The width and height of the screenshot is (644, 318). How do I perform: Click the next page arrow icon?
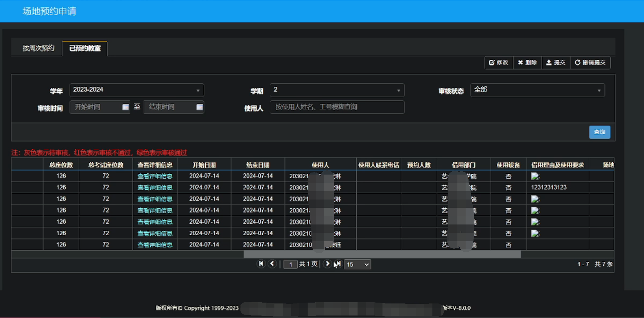[327, 264]
